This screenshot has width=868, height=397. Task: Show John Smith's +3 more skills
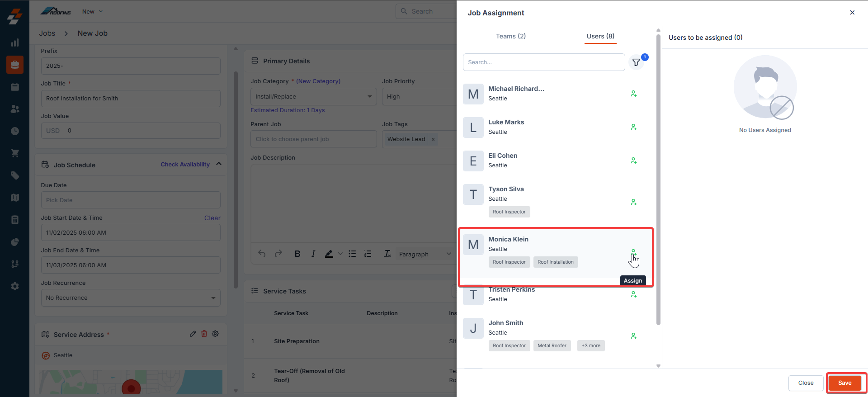point(591,346)
